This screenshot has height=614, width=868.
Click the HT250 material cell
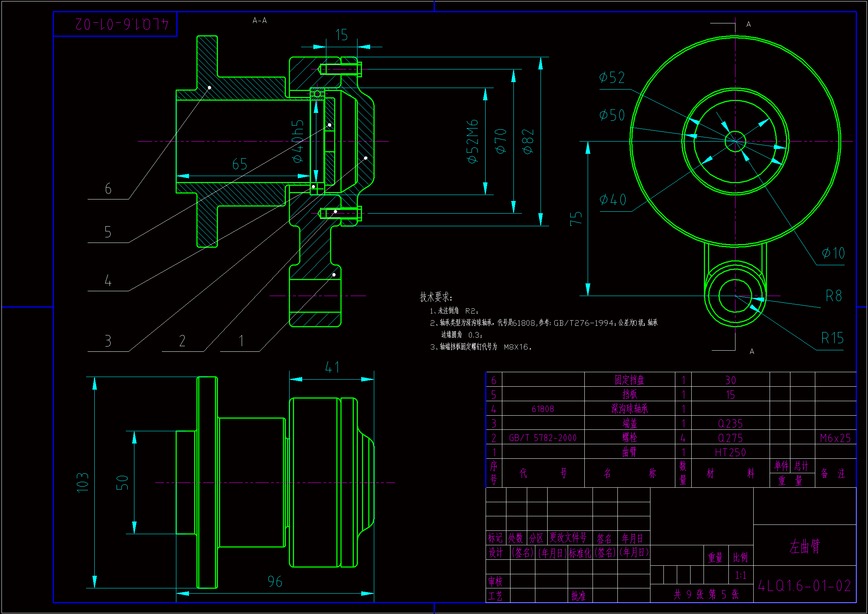730,452
